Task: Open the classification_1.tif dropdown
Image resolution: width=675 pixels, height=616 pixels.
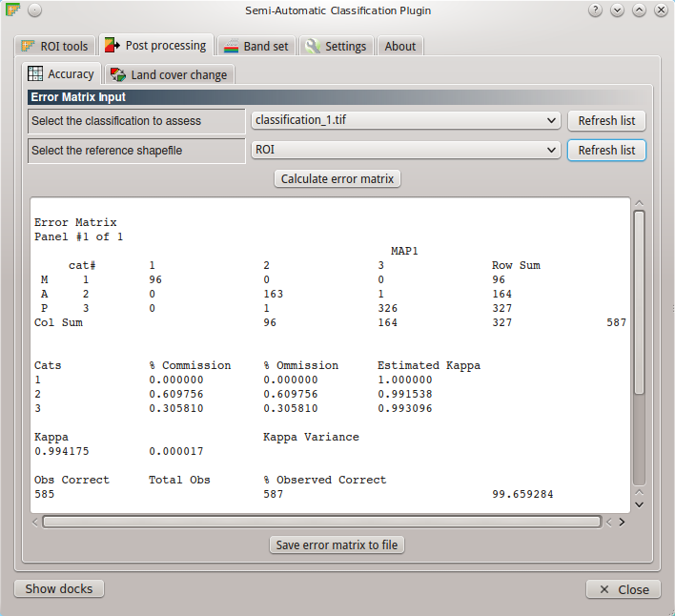Action: tap(405, 120)
